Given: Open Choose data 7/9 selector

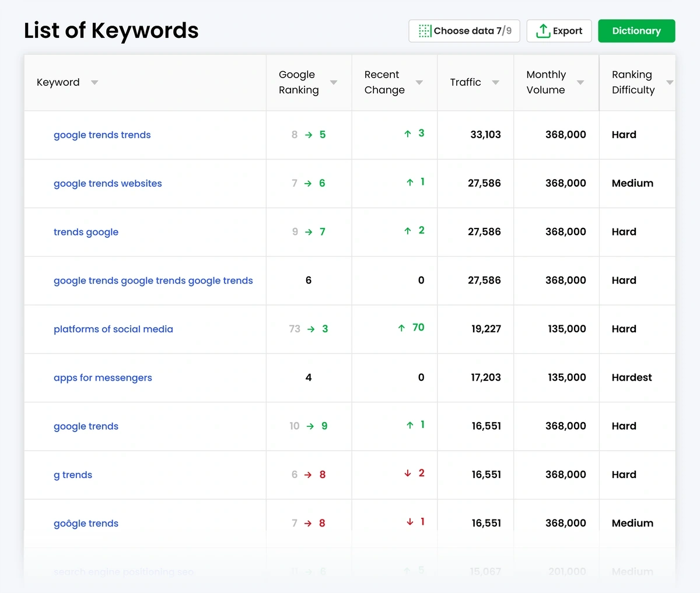Looking at the screenshot, I should (x=464, y=31).
